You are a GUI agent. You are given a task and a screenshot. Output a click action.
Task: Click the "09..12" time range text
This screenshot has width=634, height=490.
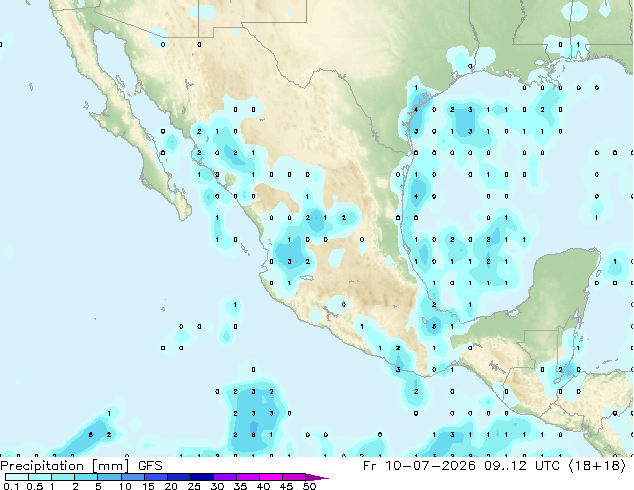coord(505,466)
